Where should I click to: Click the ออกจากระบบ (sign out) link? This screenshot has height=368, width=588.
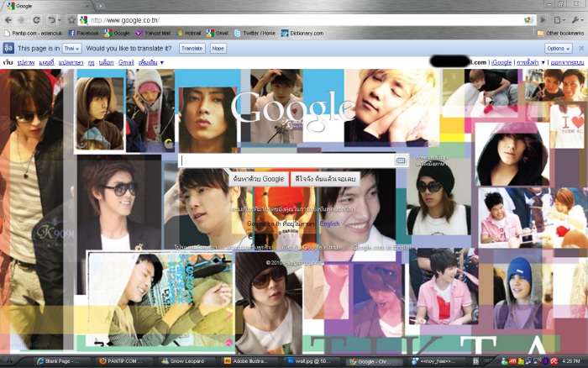[567, 62]
